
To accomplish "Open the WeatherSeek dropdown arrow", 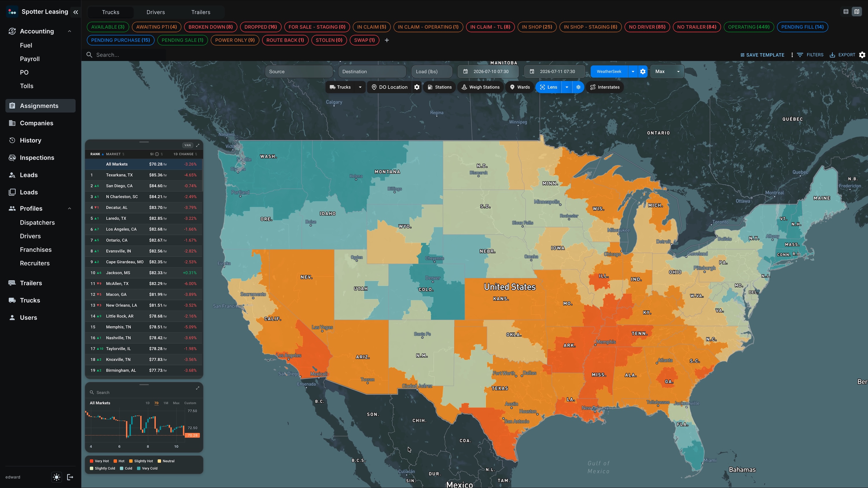I will tap(633, 71).
